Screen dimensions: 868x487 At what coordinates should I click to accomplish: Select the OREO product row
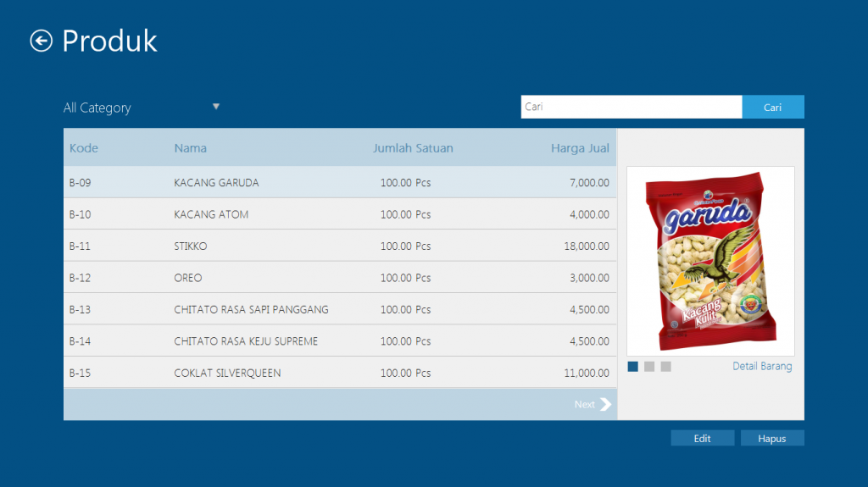pyautogui.click(x=339, y=278)
